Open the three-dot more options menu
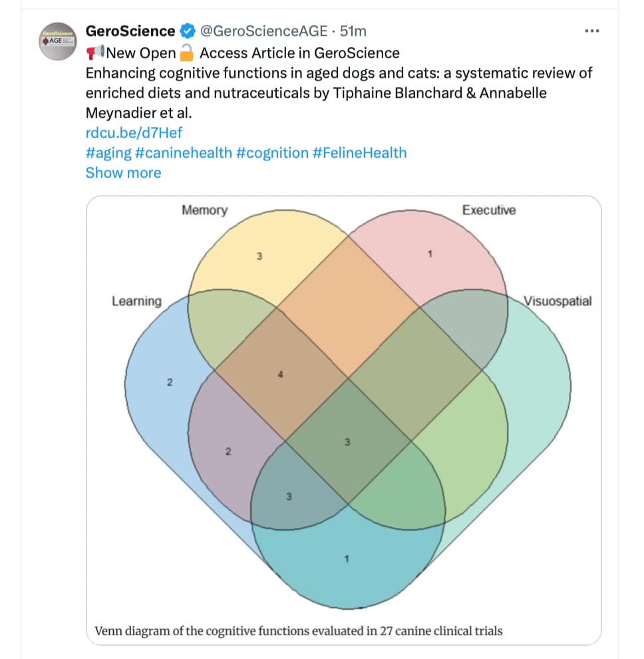This screenshot has width=644, height=659. [592, 31]
